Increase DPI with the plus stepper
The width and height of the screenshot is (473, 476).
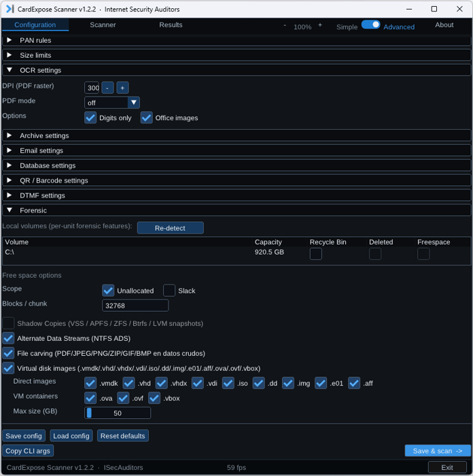pos(122,88)
